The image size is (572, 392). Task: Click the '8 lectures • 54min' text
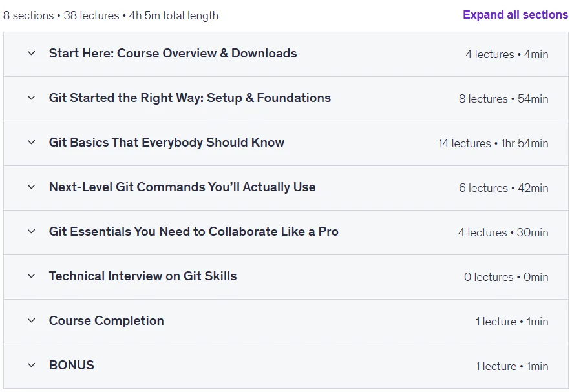503,99
